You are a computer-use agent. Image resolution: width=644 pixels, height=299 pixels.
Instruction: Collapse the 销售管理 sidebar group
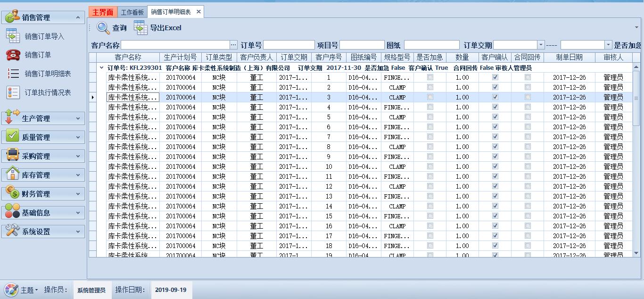78,17
